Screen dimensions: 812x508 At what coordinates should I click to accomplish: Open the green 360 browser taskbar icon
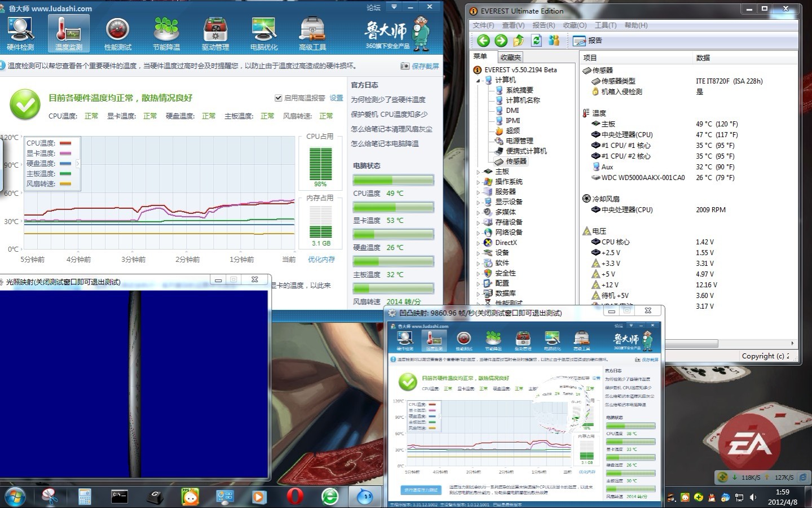tap(330, 497)
